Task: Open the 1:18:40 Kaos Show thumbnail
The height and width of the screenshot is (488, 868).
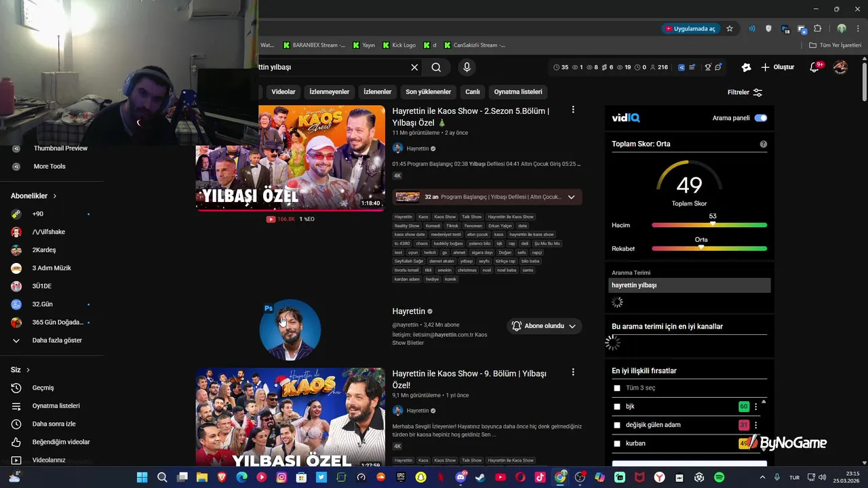Action: click(290, 158)
